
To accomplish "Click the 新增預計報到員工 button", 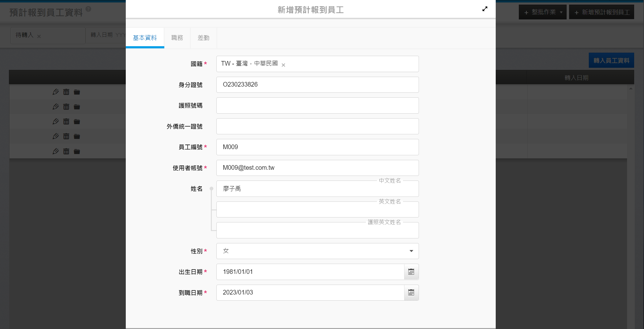I will (x=601, y=12).
